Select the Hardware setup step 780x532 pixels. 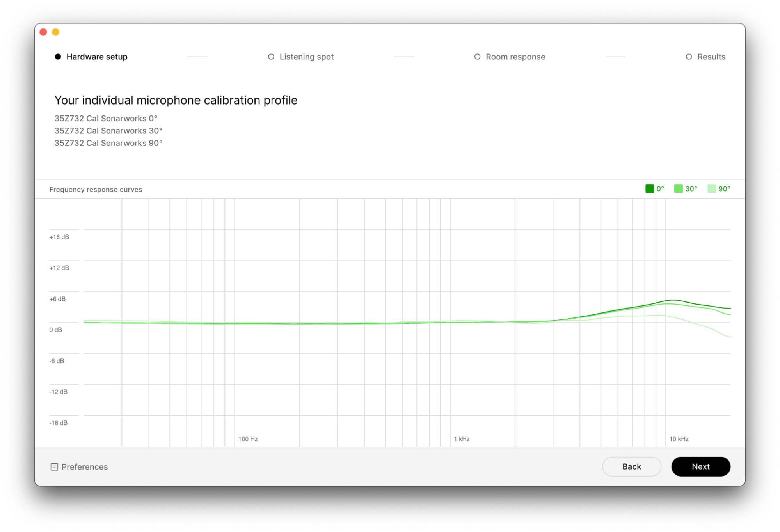91,57
